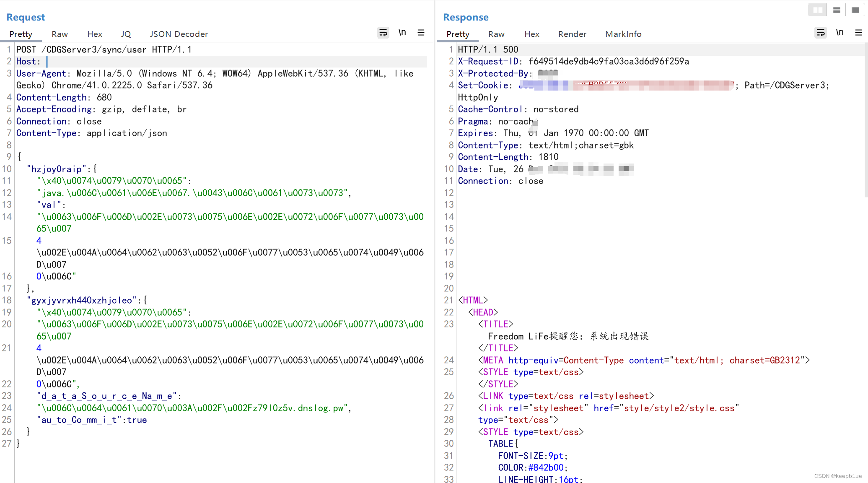
Task: Click the Content-Length: 680 request header
Action: point(64,98)
